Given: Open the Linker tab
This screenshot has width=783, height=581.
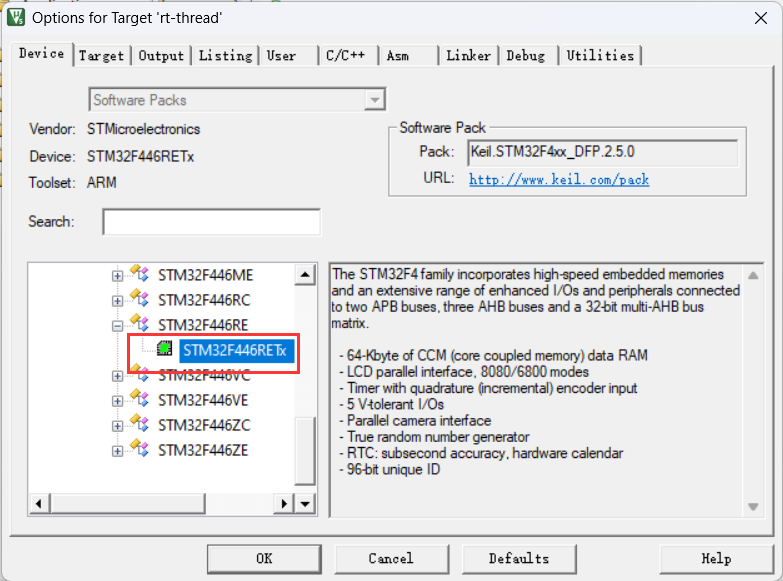Looking at the screenshot, I should point(468,55).
